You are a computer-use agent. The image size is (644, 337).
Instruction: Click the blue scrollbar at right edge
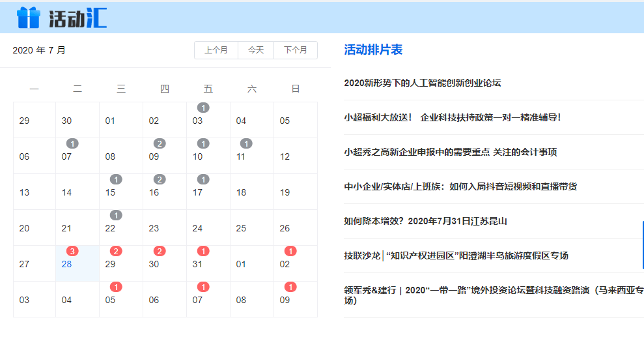click(643, 245)
